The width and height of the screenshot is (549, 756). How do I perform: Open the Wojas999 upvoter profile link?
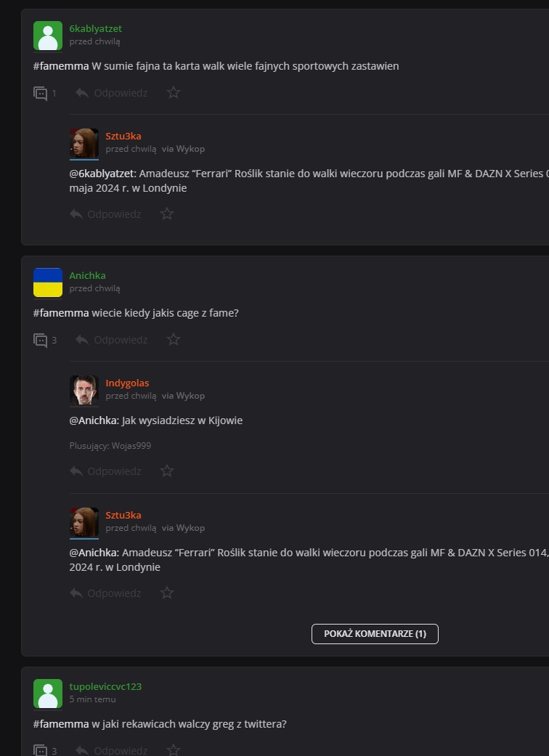131,446
